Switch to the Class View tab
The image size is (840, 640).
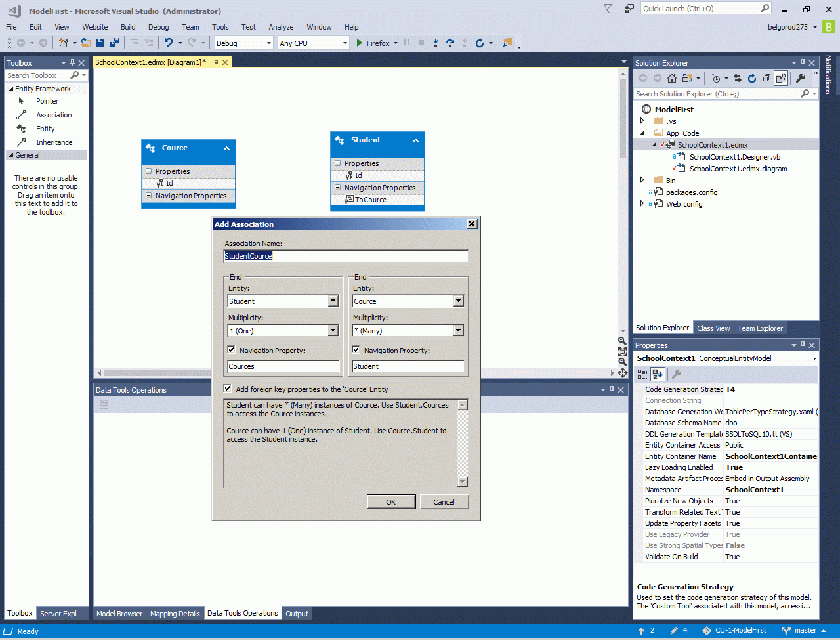click(x=713, y=328)
